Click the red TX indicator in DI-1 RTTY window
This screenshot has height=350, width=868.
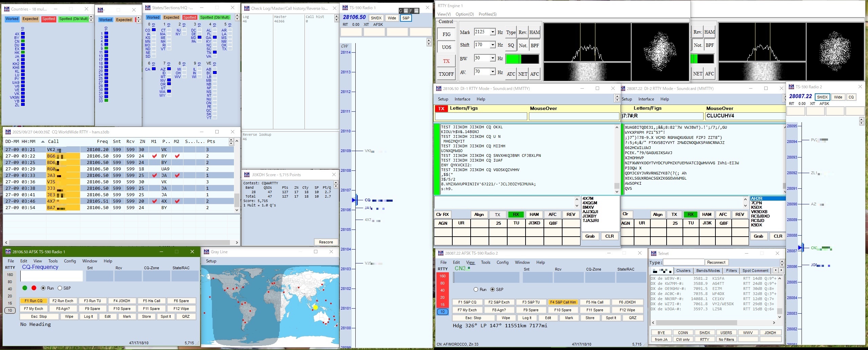pos(441,109)
